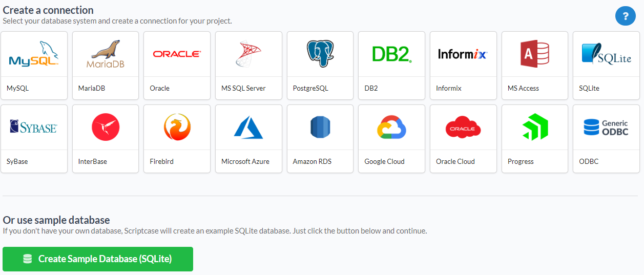Viewport: 644px width, 275px height.
Task: Select the MySQL dolphin logo
Action: coord(34,54)
